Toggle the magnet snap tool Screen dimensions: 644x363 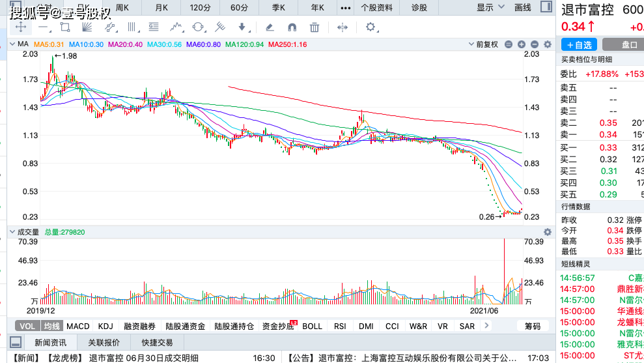coord(292,27)
